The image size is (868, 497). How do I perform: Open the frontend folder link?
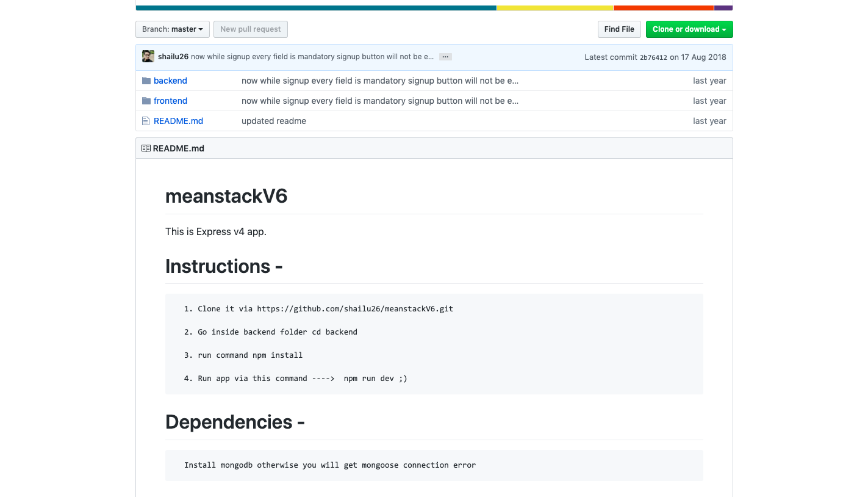click(170, 101)
